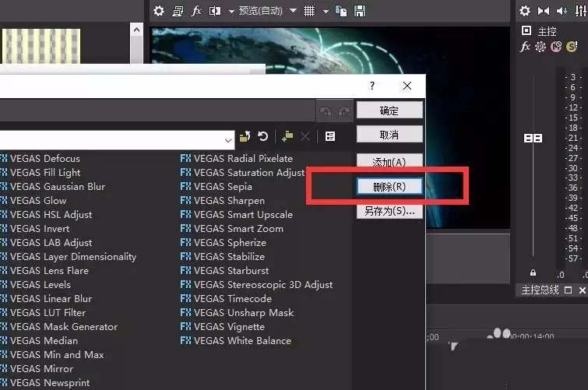Screen dimensions: 588x390
Task: Click move plug-in left chain icon
Action: tap(326, 111)
